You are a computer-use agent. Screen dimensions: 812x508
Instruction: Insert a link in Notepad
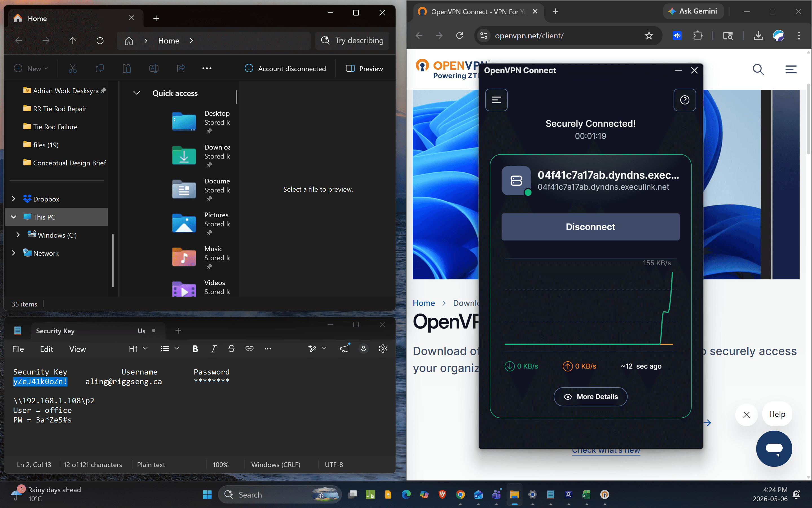coord(249,349)
